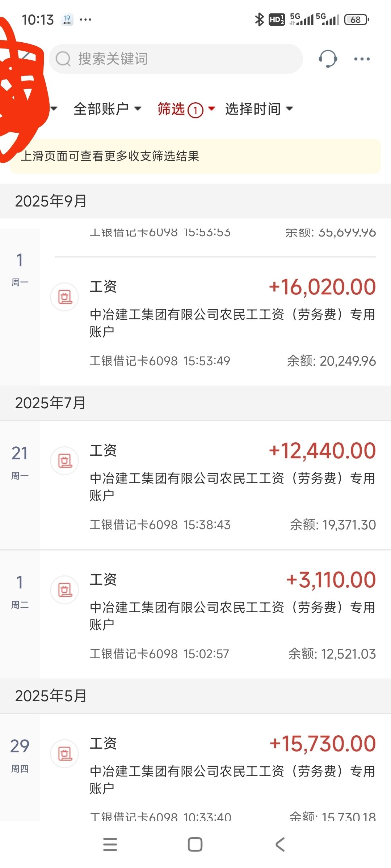The width and height of the screenshot is (391, 868).
Task: Tap salary icon beside +12,440.00 entry
Action: click(65, 461)
